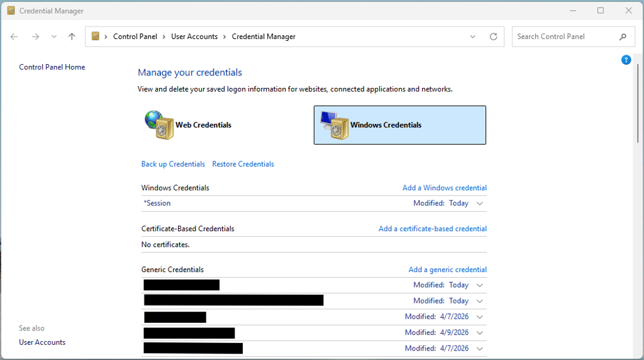Click Back up Credentials link

pos(173,164)
